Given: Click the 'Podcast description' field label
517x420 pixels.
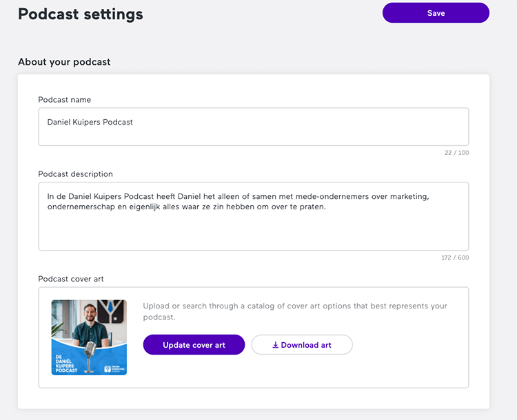Looking at the screenshot, I should click(x=75, y=174).
